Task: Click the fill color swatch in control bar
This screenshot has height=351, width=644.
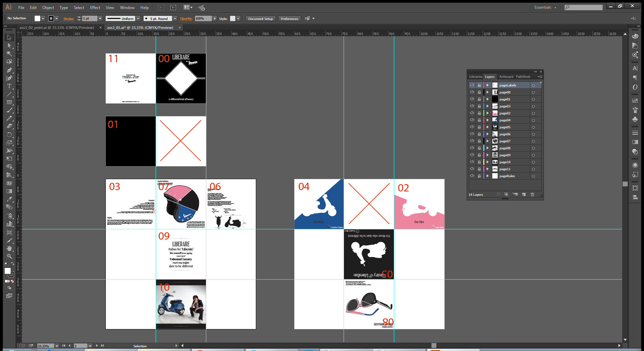Action: (37, 19)
